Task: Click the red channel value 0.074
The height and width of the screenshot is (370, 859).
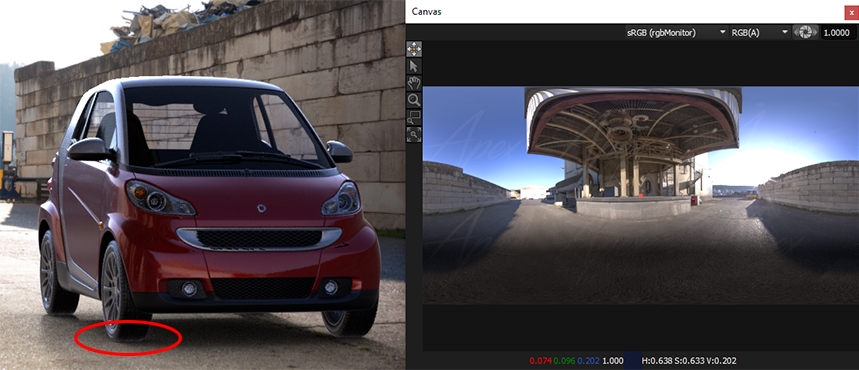Action: 540,361
